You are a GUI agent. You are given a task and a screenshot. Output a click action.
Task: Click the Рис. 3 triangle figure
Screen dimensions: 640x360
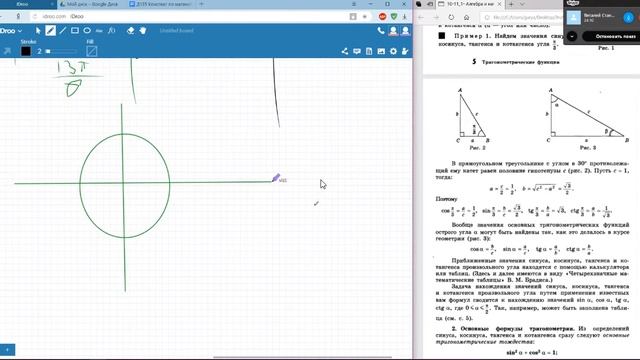point(587,116)
